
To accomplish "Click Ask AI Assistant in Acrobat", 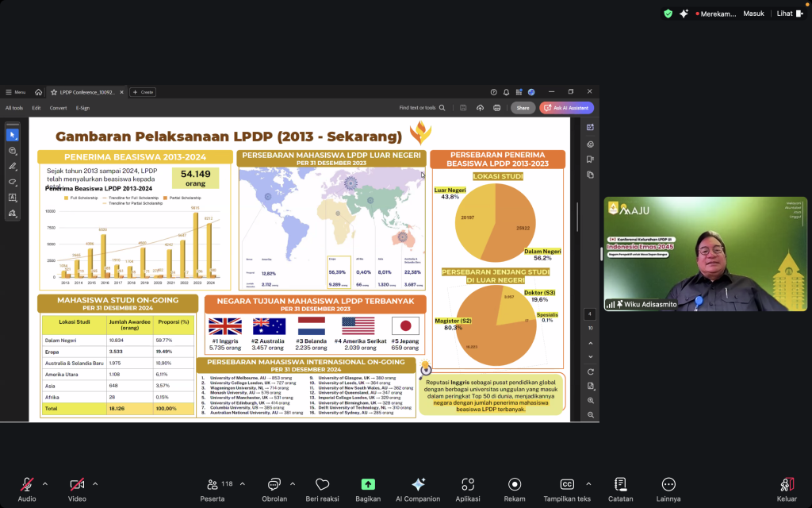I will (x=566, y=108).
